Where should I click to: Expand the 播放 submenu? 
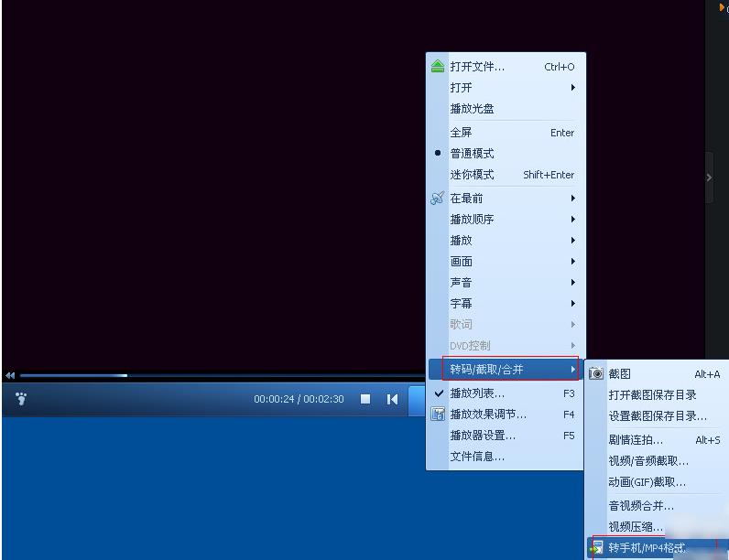506,241
